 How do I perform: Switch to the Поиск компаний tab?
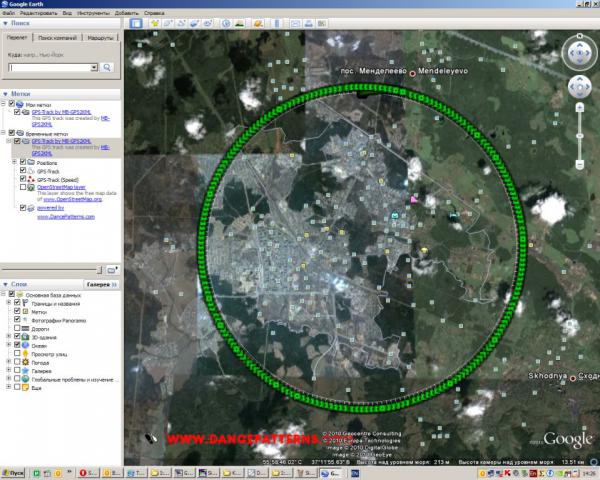coord(57,38)
